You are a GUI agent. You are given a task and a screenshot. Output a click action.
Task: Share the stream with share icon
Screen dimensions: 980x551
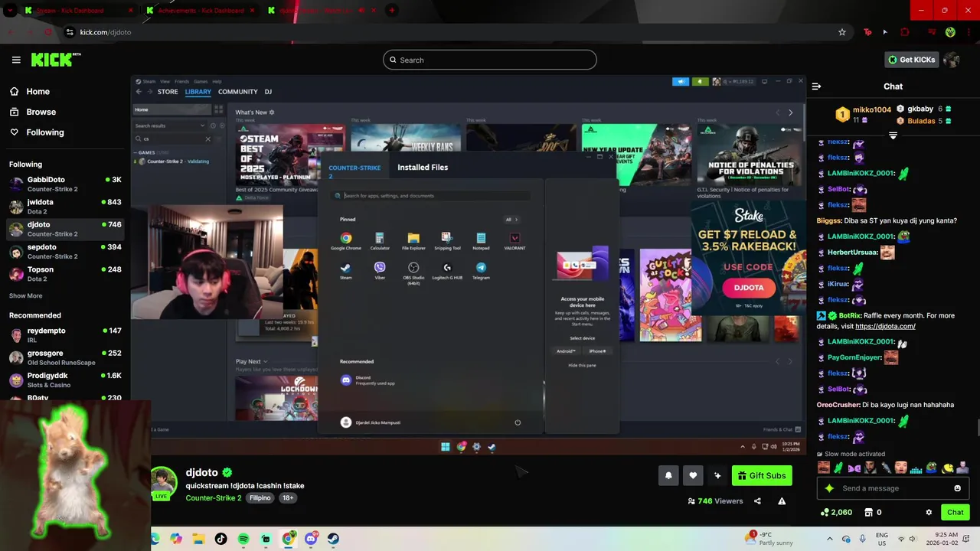point(757,501)
